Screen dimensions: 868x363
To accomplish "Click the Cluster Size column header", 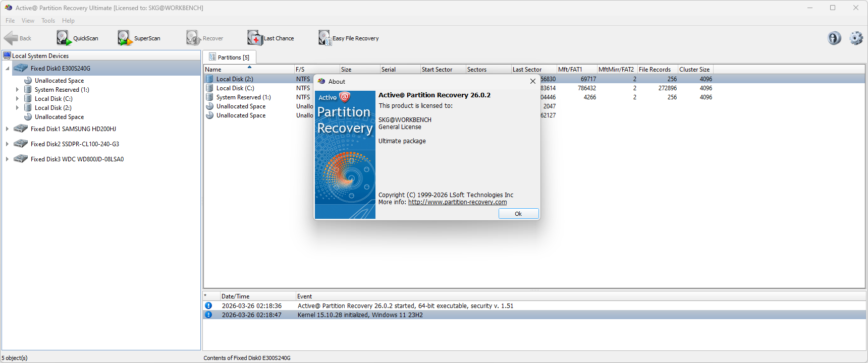I will [x=695, y=70].
